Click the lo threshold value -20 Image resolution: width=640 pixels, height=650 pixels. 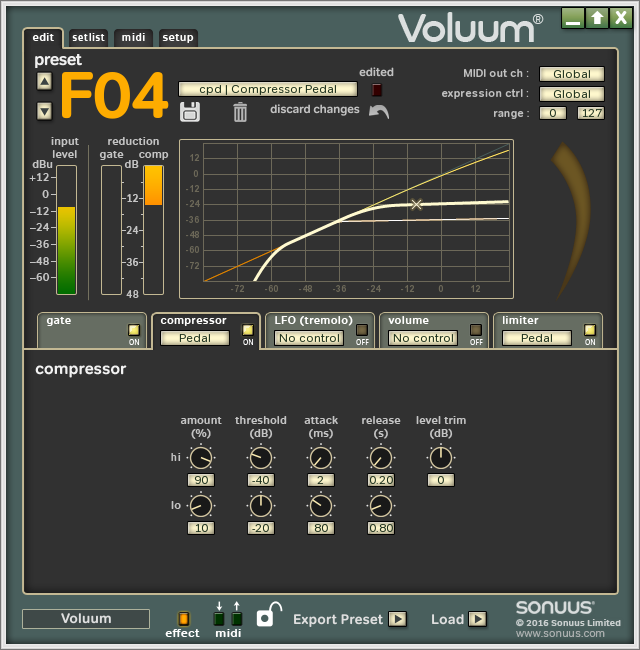pos(261,528)
